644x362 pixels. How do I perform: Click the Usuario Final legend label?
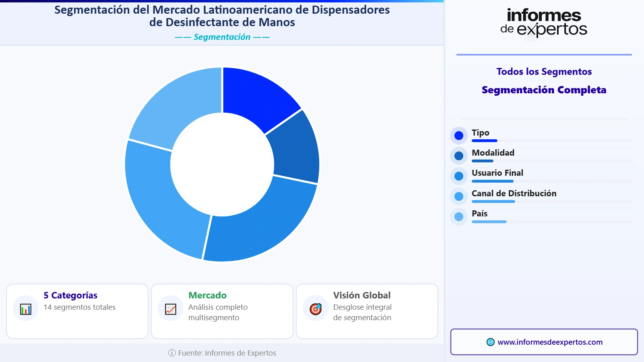(x=497, y=173)
